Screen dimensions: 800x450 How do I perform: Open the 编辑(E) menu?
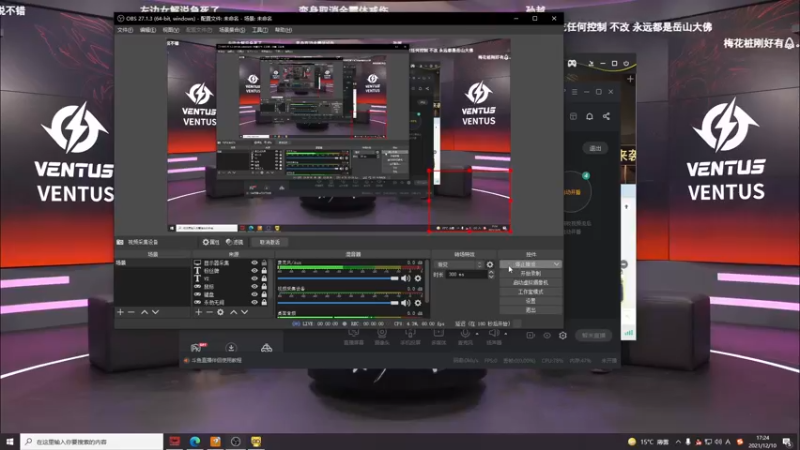point(148,30)
